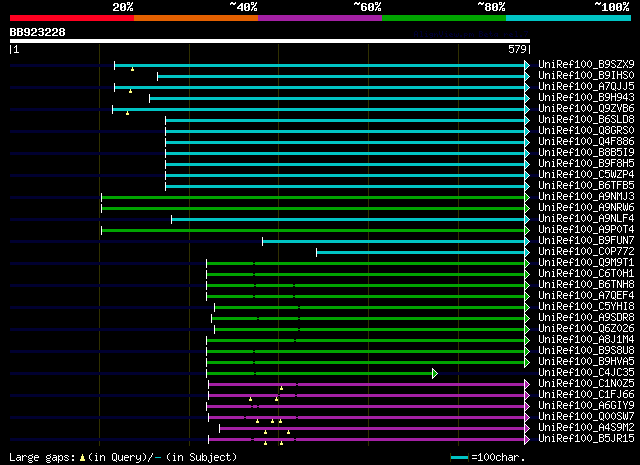Open hit UniRef100_Q9ZVB6
This screenshot has height=465, width=640.
click(586, 109)
